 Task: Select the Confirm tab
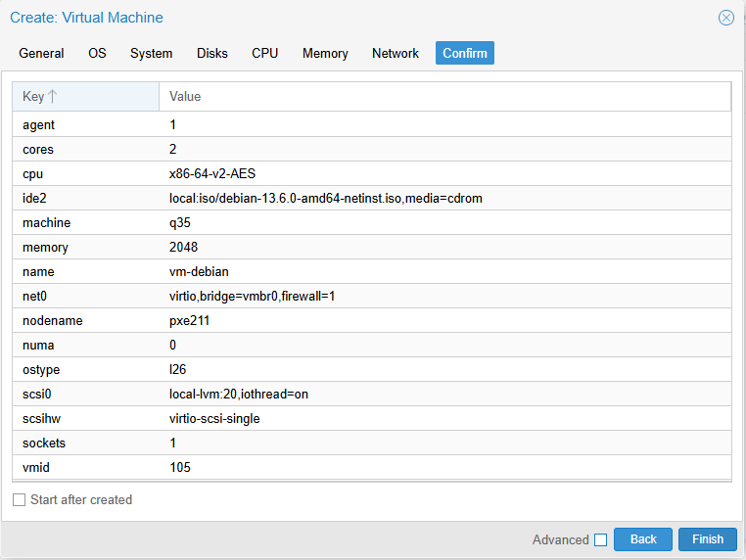[x=465, y=53]
